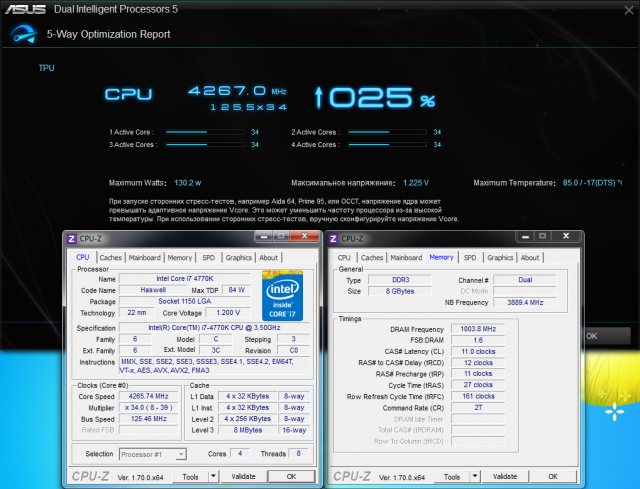Open the Caches tab in right CPU-Z window
This screenshot has height=489, width=640.
[372, 258]
